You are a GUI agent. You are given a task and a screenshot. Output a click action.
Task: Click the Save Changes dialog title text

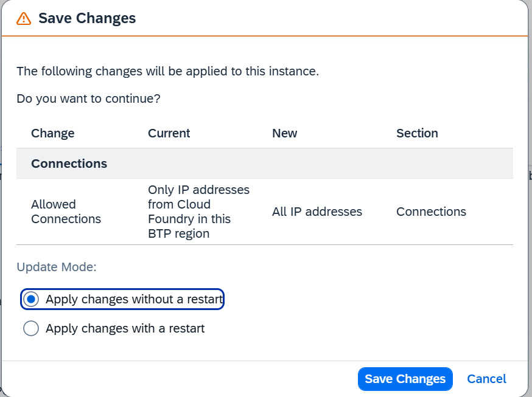coord(87,18)
